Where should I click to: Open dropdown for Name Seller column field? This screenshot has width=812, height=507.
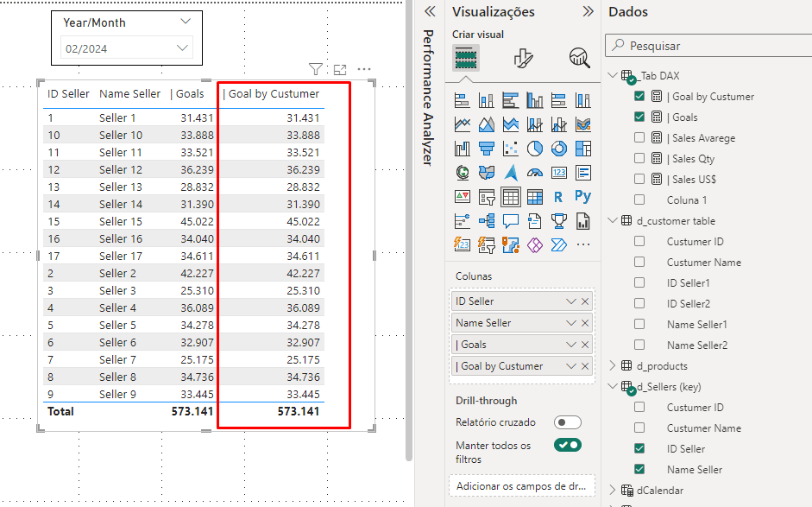click(x=570, y=323)
